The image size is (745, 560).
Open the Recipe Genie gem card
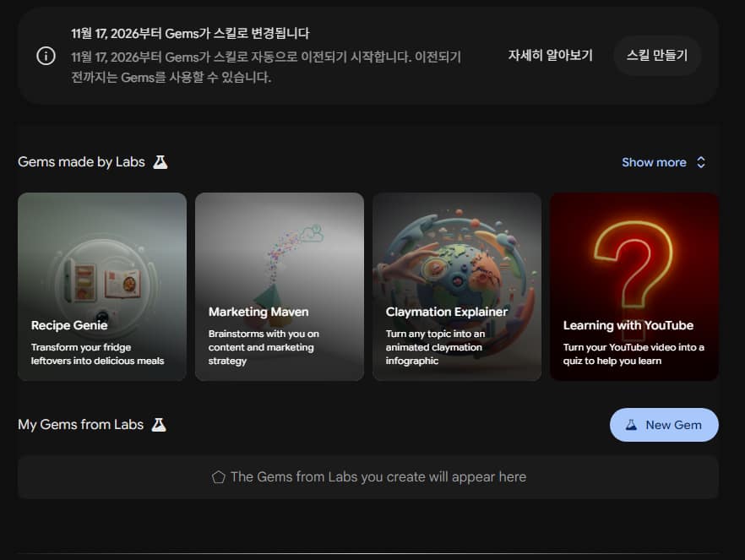(x=102, y=286)
